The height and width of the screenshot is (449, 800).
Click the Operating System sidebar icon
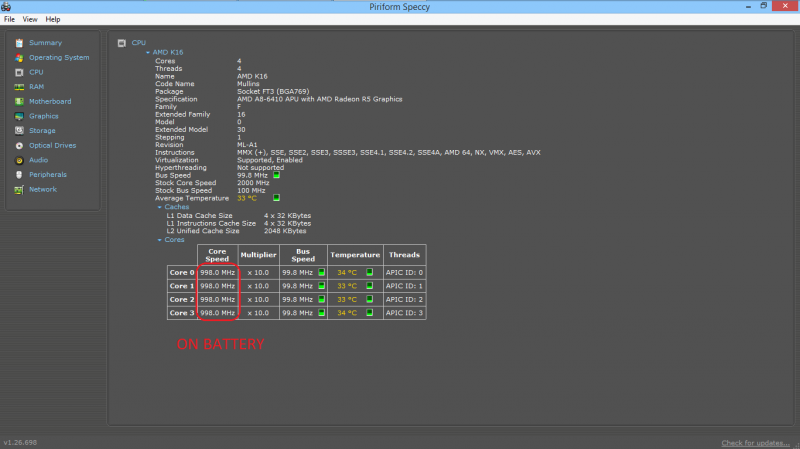click(x=19, y=58)
